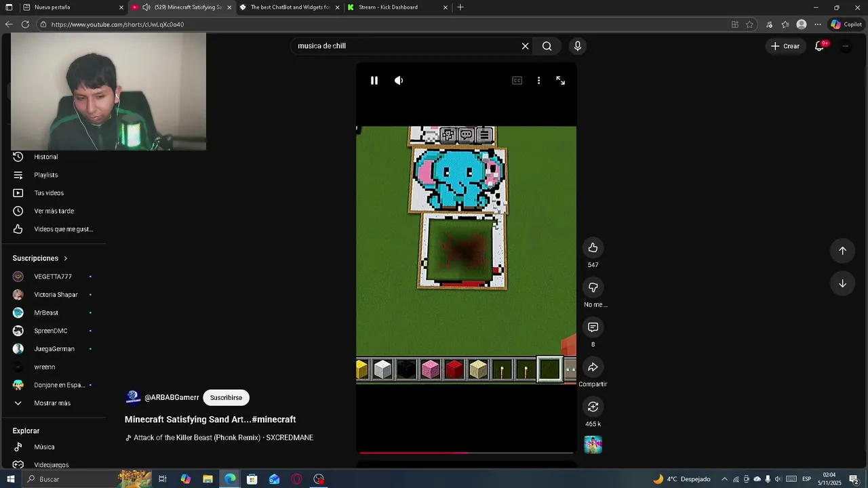Open the comments with 8 replies
Screen dimensions: 868x488
593,327
